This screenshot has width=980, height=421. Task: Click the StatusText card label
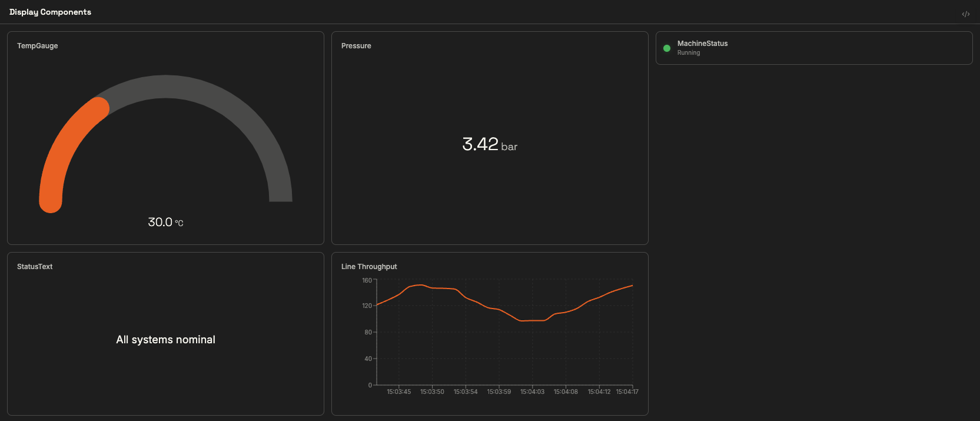point(35,267)
